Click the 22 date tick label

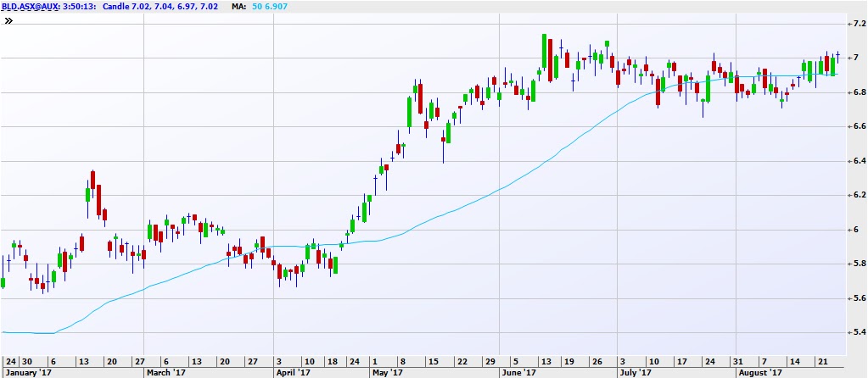point(461,361)
